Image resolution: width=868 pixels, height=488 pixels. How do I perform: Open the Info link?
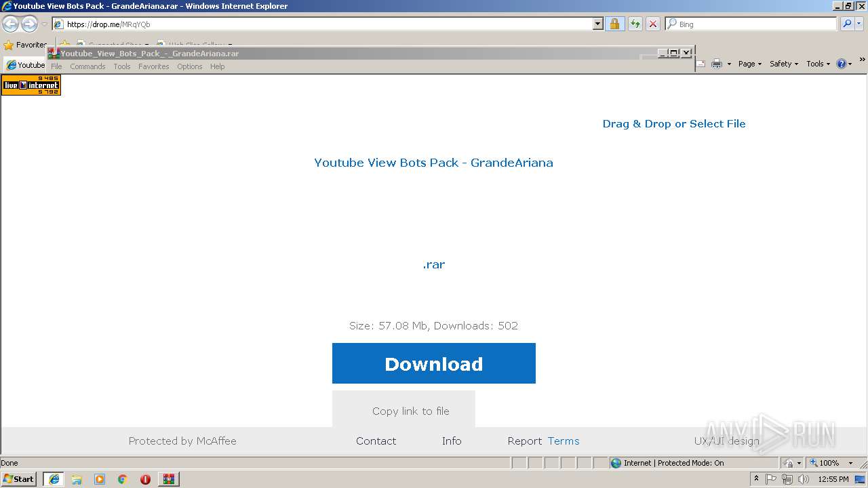pyautogui.click(x=452, y=441)
